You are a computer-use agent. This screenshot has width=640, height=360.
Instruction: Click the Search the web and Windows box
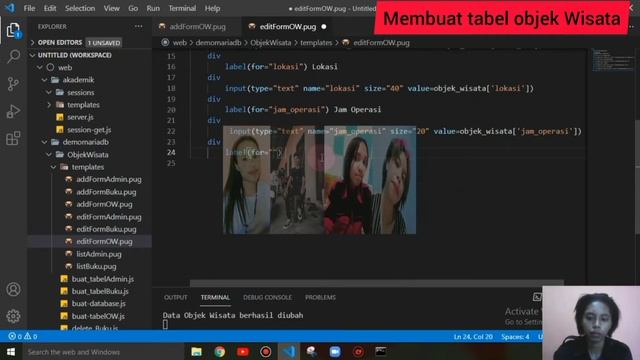(x=103, y=352)
